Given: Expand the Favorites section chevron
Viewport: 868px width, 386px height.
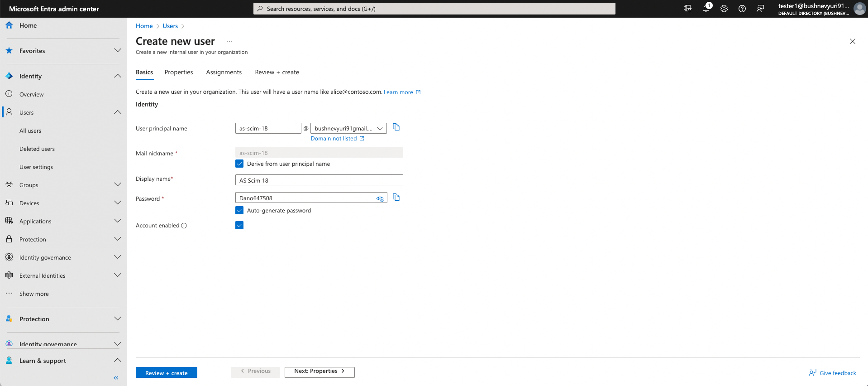Looking at the screenshot, I should (x=118, y=50).
